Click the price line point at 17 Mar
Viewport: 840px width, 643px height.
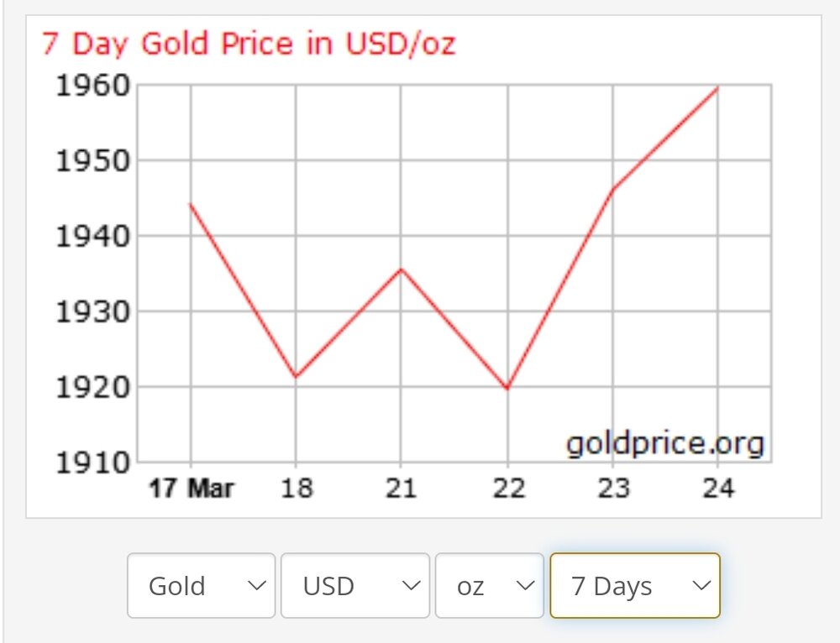coord(191,204)
